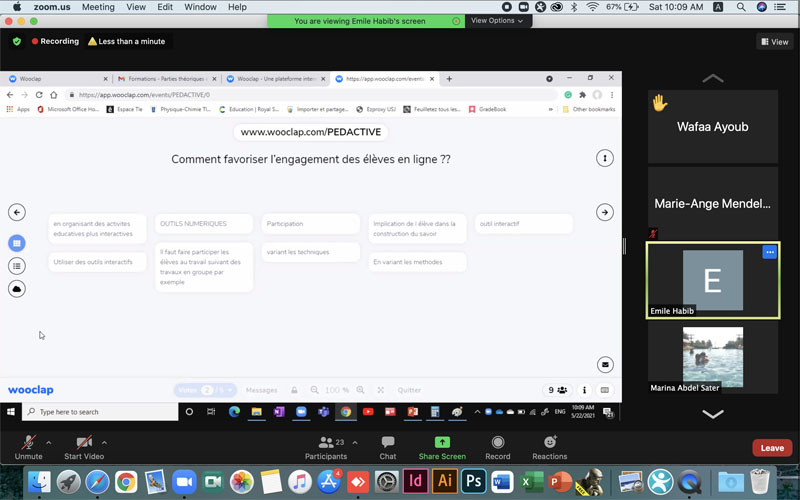Viewport: 800px width, 500px height.
Task: Click the lock icon in Wooclap bar
Action: [294, 390]
